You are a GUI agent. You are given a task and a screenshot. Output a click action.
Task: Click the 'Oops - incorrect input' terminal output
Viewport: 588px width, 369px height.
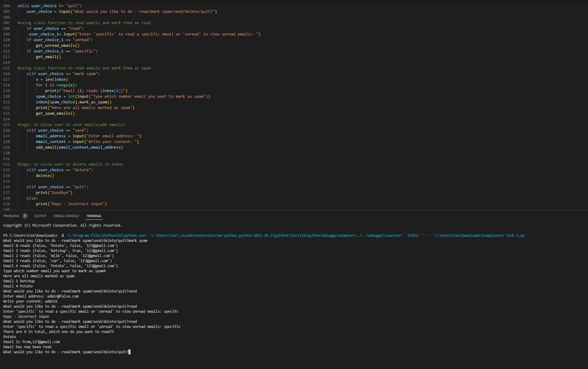[26, 317]
